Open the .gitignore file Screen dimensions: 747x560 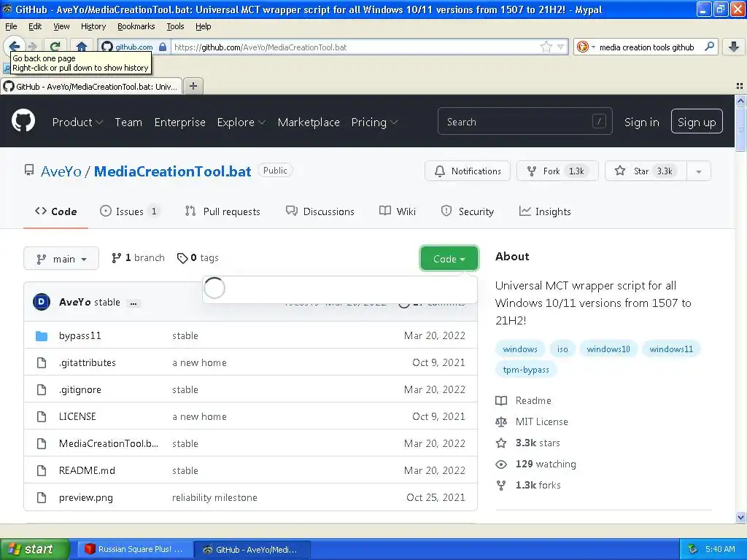tap(80, 389)
